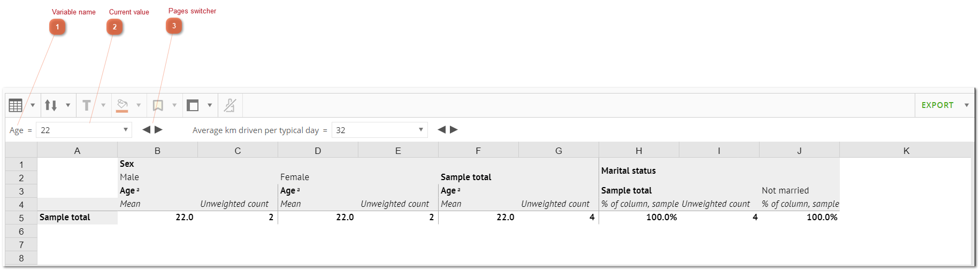Click the bookmark icon in toolbar
Viewport: 980px width, 271px height.
pyautogui.click(x=158, y=105)
